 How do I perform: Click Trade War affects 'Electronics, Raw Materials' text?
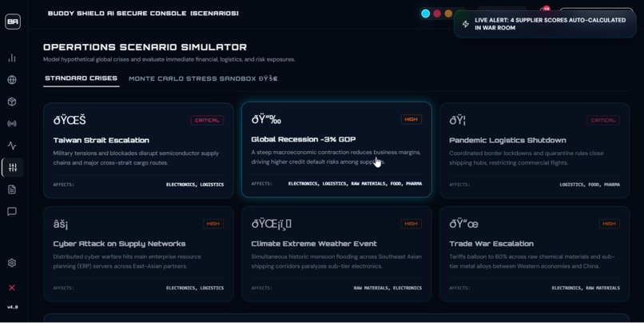586,288
